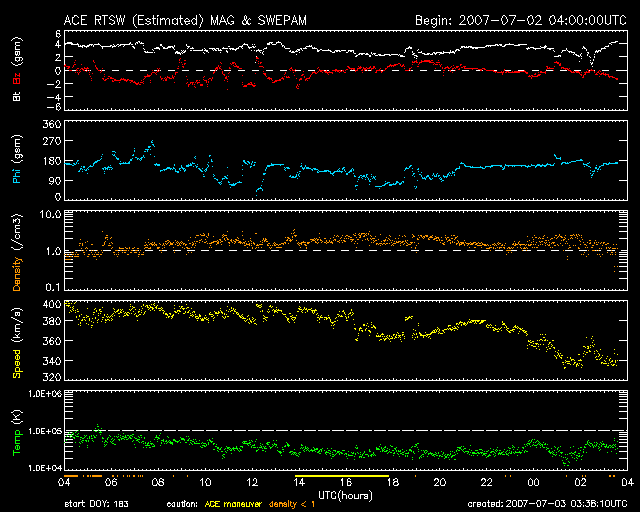Click the green 'Temp (K)' axis label
640x512 pixels.
(x=17, y=433)
